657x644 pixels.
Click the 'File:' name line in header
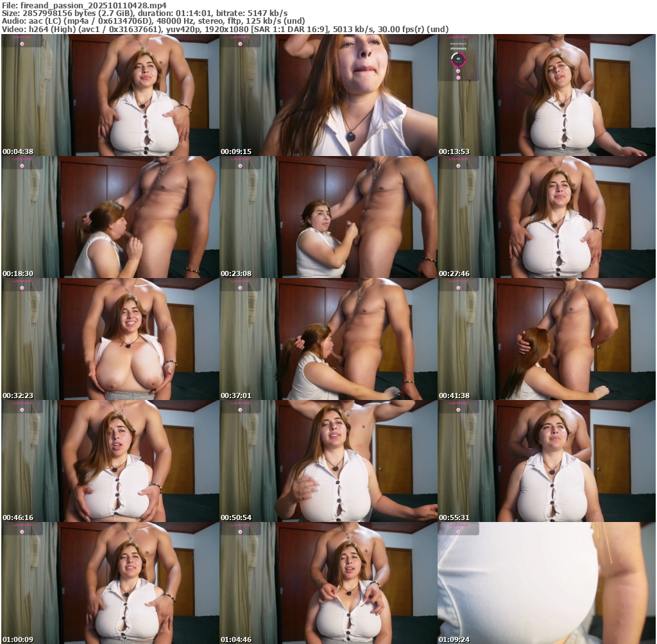[x=84, y=5]
